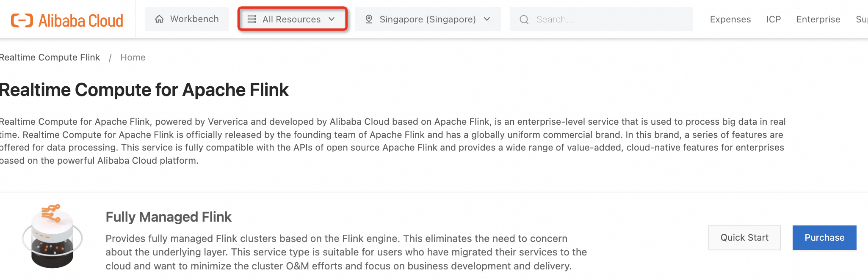Click the Quick Start button
Viewport: 868px width, 280px height.
744,238
